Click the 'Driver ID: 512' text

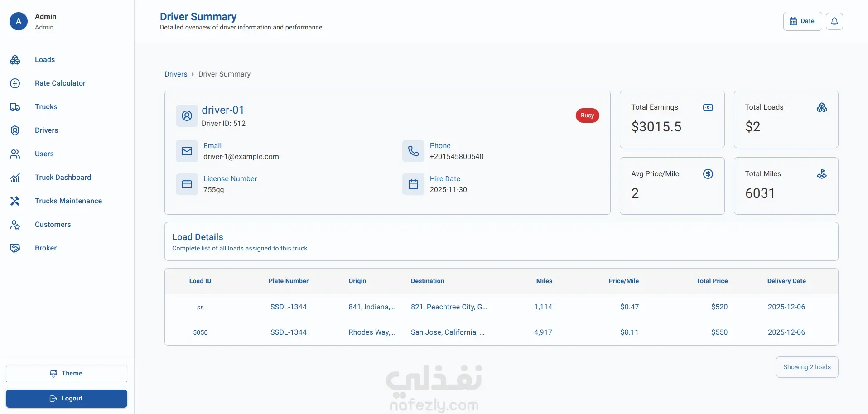pos(223,124)
